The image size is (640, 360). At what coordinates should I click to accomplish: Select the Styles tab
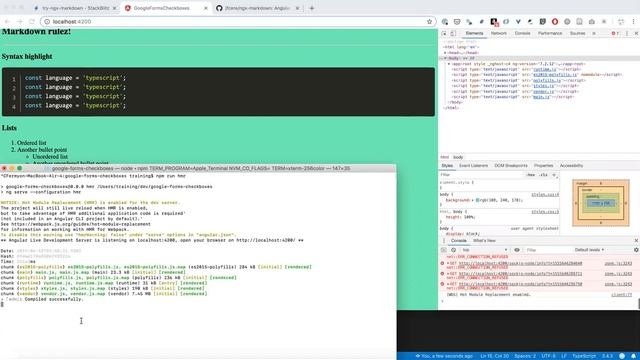tap(447, 166)
